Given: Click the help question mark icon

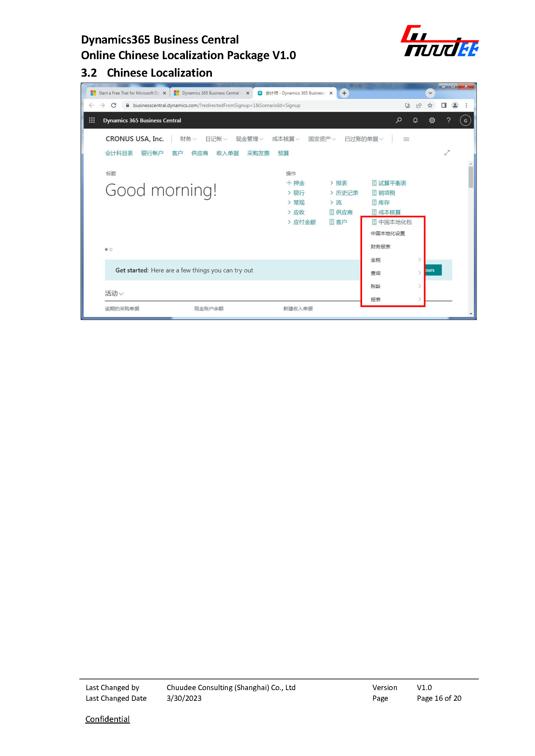Looking at the screenshot, I should coord(448,120).
